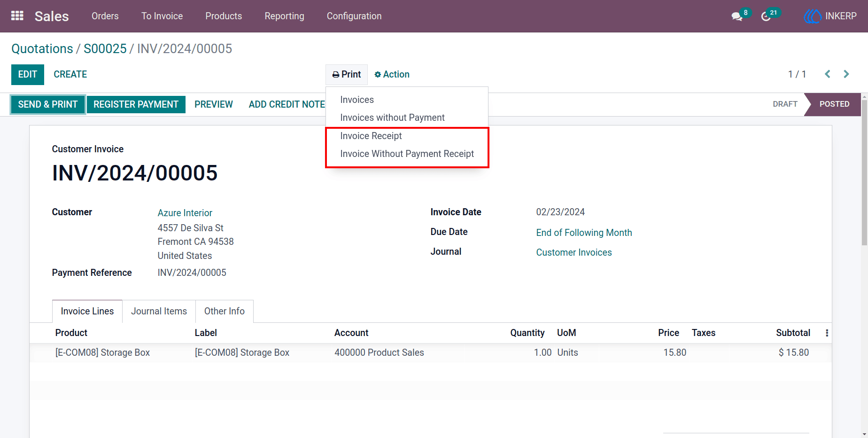The height and width of the screenshot is (438, 868).
Task: Toggle the Print dropdown menu
Action: click(347, 74)
